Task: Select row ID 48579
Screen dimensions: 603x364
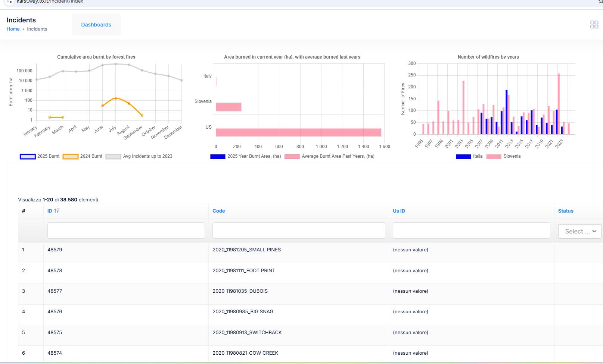Action: (x=55, y=250)
